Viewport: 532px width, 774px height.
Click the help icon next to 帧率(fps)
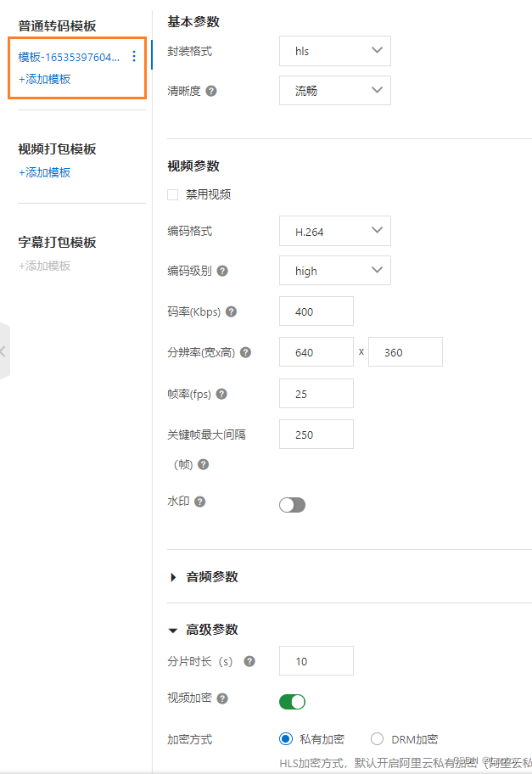tap(221, 394)
